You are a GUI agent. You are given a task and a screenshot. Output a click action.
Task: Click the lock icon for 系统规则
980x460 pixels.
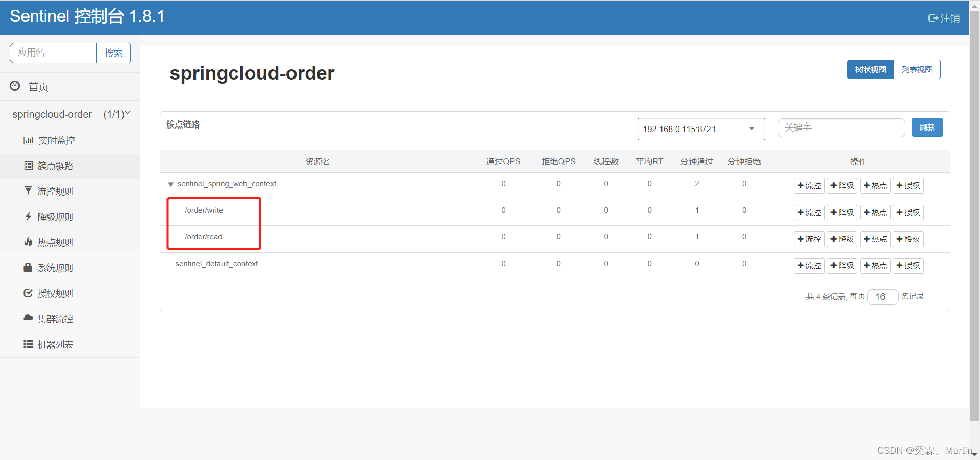pos(28,267)
